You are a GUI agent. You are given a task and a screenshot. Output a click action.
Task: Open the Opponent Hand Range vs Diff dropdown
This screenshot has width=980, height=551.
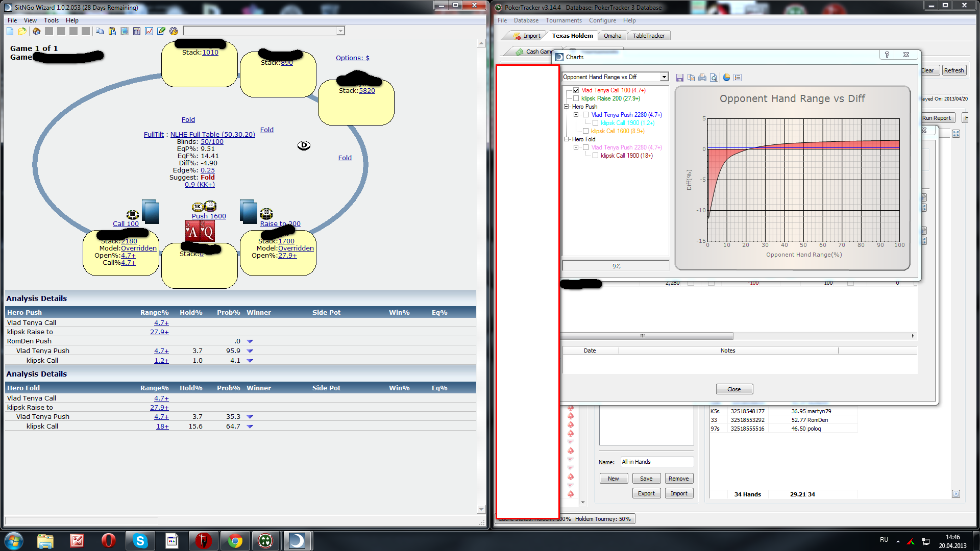click(x=664, y=77)
